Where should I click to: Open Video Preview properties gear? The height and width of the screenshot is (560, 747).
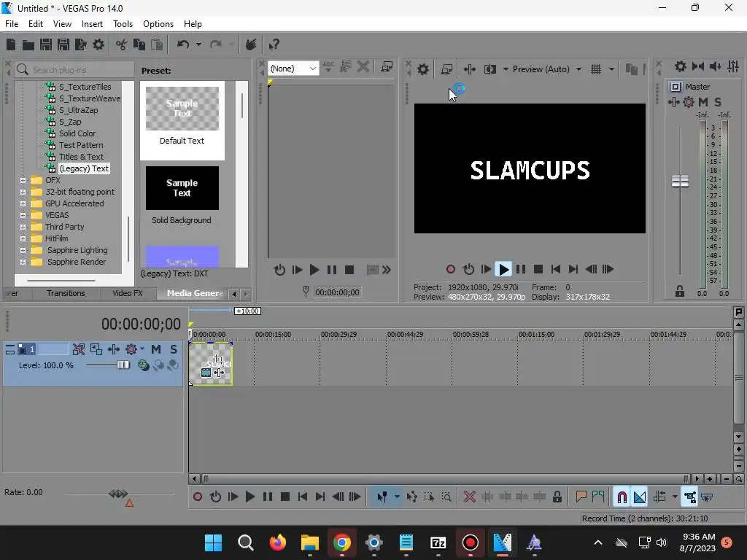coord(423,69)
